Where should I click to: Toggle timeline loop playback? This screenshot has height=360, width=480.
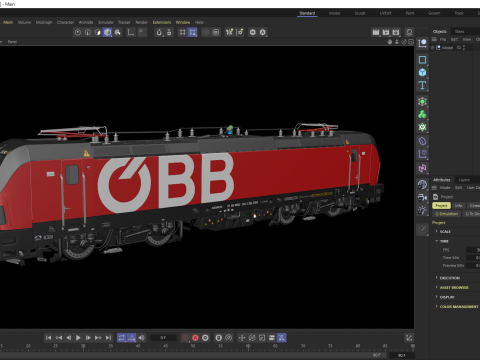click(122, 338)
